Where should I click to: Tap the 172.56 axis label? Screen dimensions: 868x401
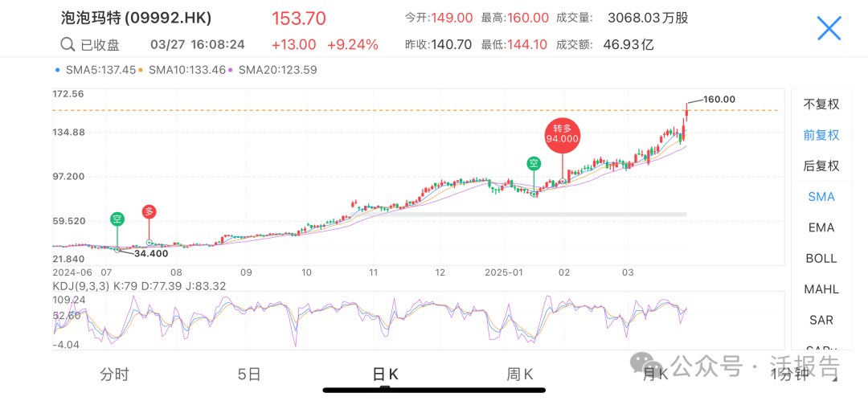point(68,94)
